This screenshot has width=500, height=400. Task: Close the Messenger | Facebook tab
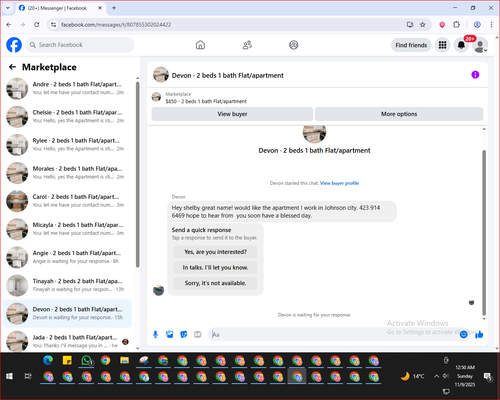[100, 8]
